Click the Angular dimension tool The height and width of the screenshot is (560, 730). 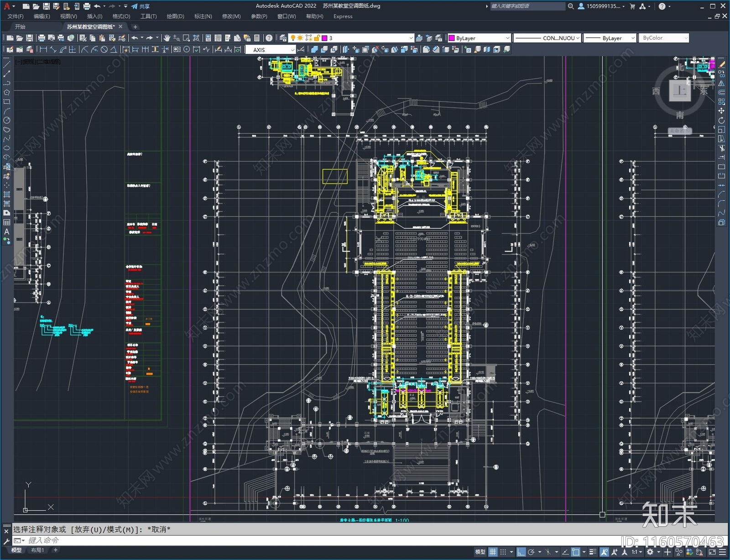(114, 49)
